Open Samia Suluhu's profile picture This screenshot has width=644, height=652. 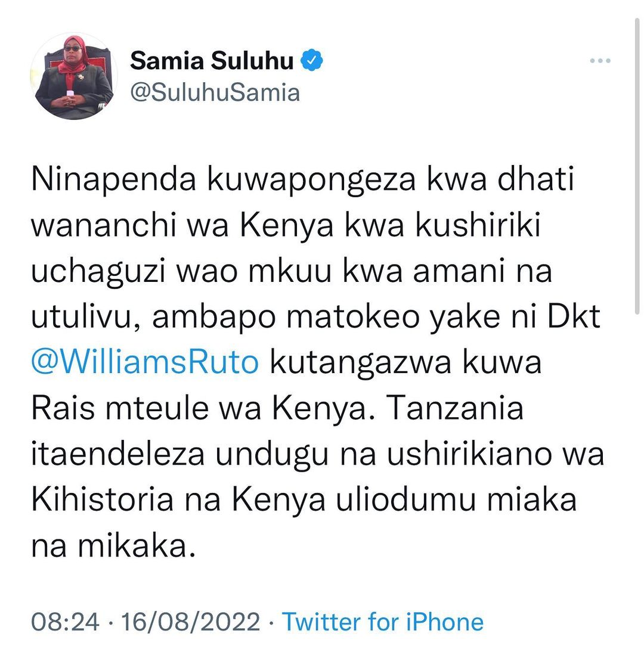[74, 76]
